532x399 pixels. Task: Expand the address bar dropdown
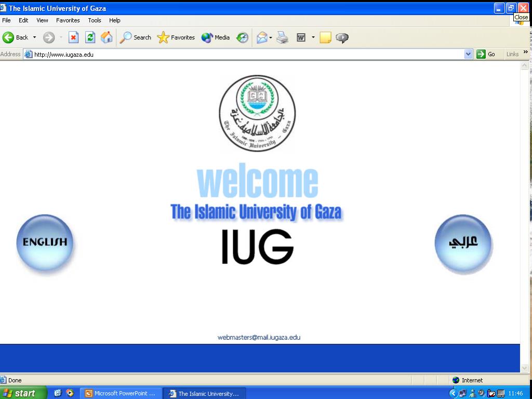click(x=468, y=54)
